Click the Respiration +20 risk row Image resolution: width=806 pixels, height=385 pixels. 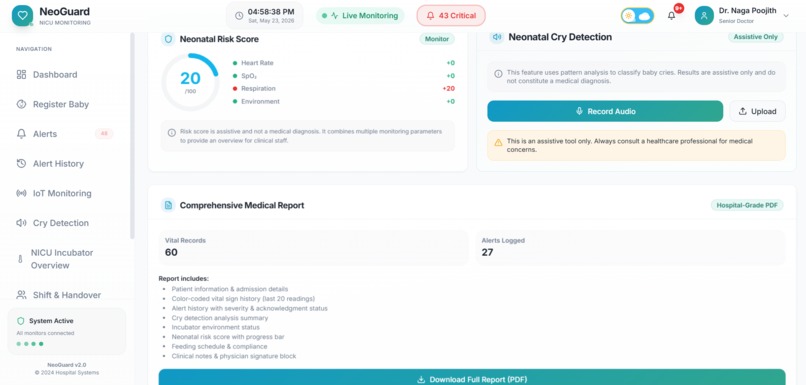coord(344,88)
